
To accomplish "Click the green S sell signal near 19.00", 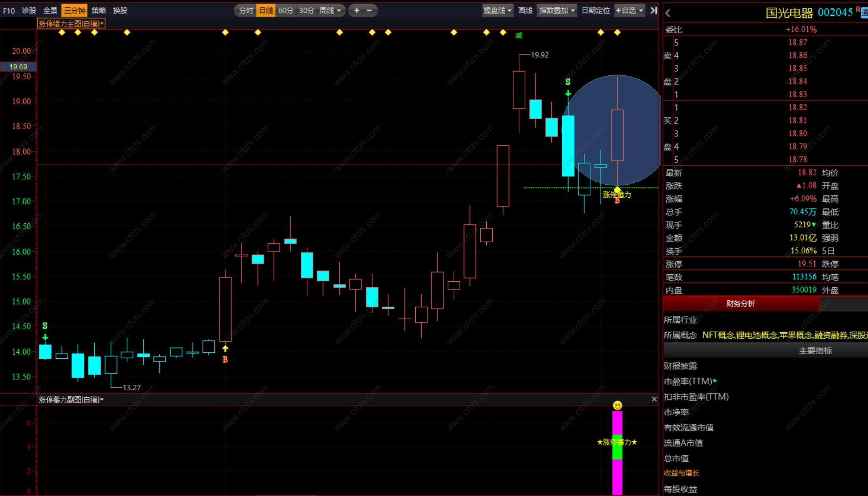I will [568, 82].
